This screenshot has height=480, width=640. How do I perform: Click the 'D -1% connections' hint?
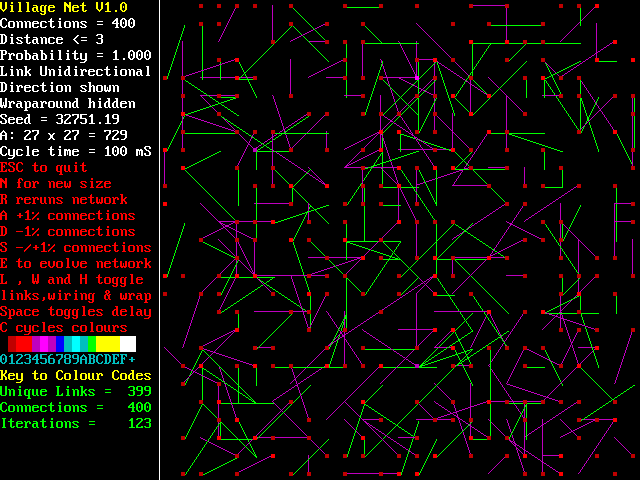point(68,231)
